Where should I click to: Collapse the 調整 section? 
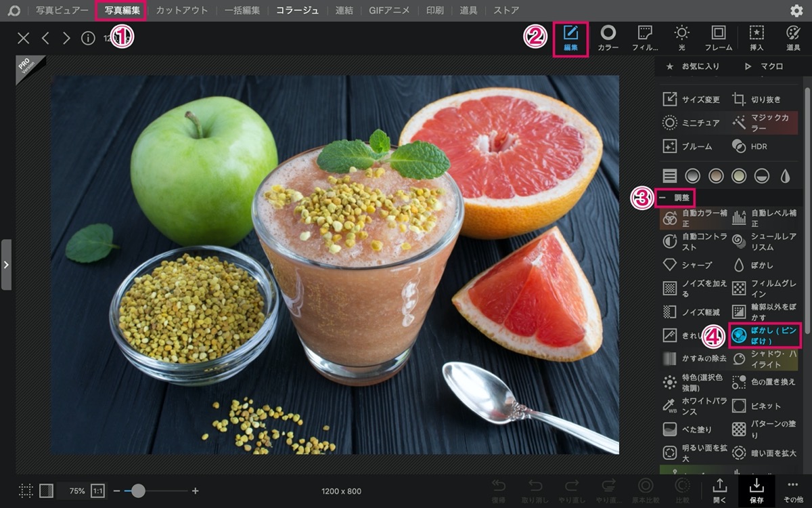tap(675, 198)
